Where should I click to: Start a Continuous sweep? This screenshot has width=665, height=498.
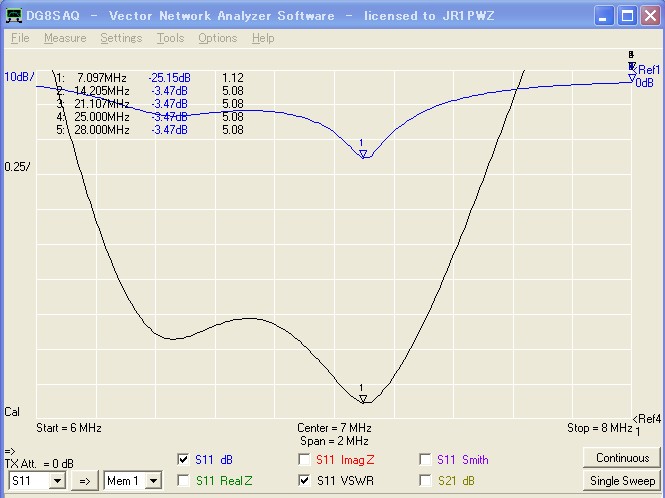coord(622,458)
